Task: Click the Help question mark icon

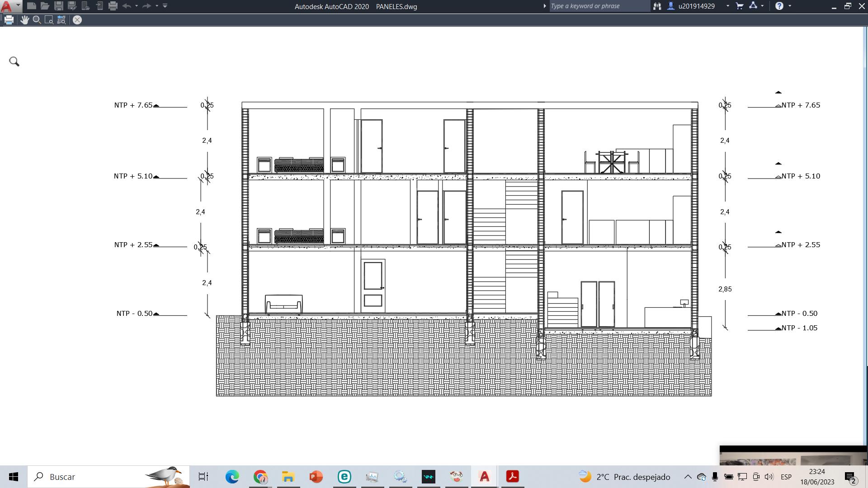Action: pyautogui.click(x=779, y=6)
